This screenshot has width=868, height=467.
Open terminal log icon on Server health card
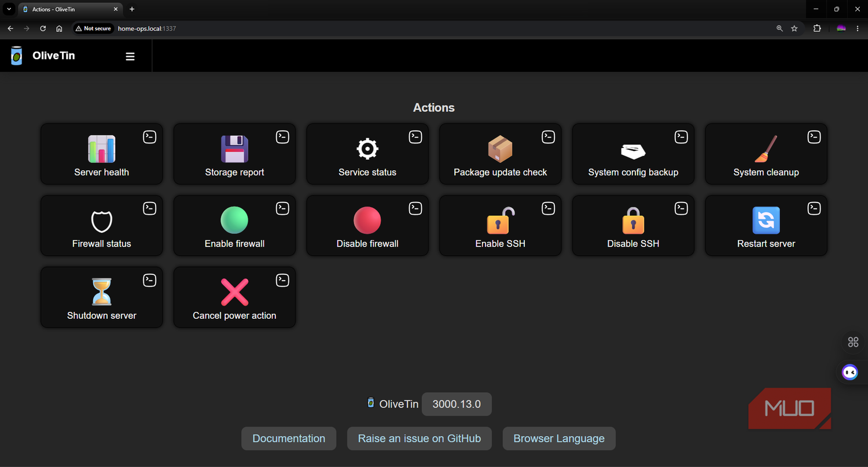click(x=149, y=137)
